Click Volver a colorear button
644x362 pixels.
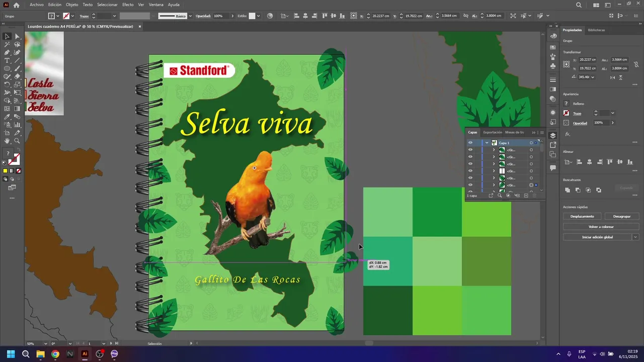tap(601, 227)
